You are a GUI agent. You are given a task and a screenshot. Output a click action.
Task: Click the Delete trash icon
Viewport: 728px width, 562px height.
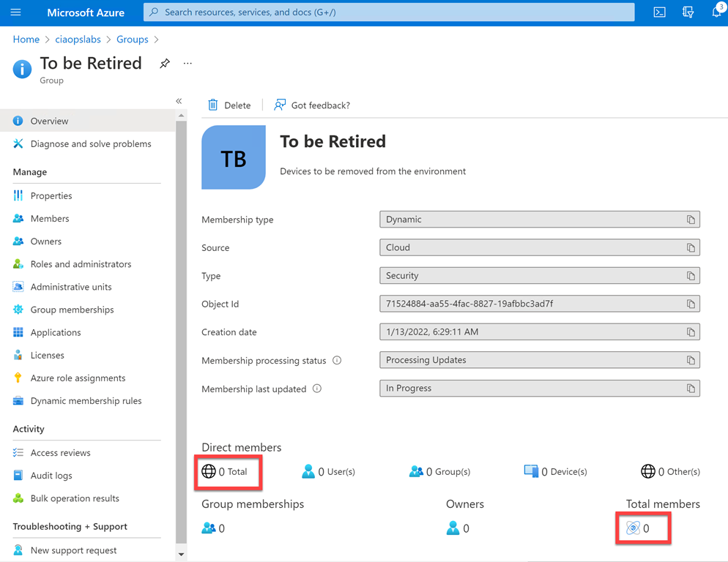coord(213,105)
